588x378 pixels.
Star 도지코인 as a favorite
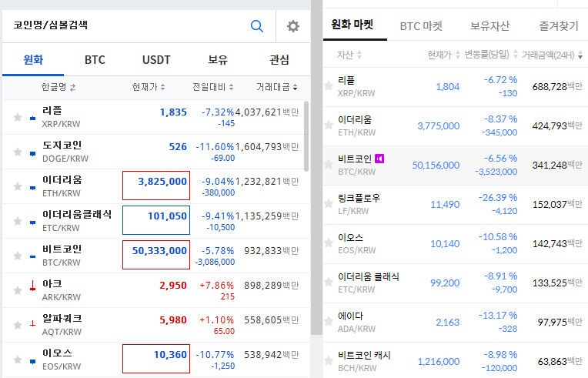[x=18, y=152]
